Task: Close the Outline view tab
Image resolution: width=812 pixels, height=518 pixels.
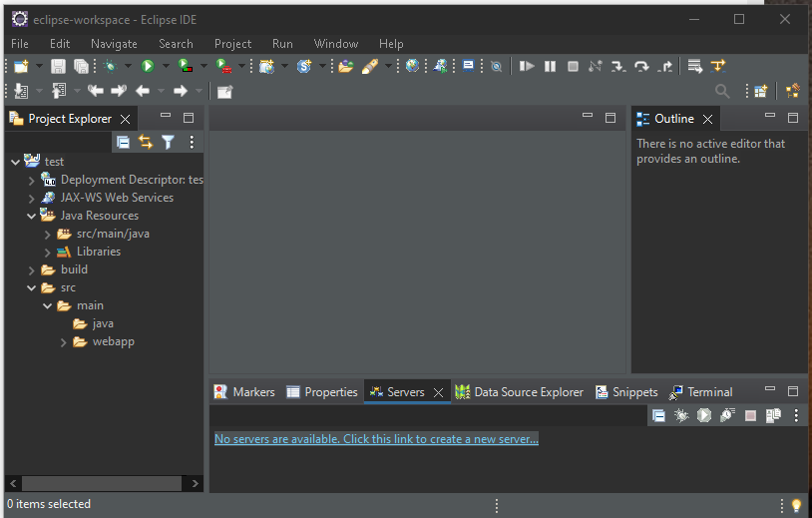Action: point(707,119)
